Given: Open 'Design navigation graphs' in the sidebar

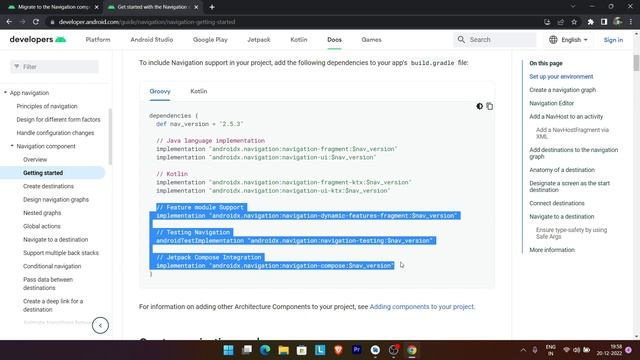Looking at the screenshot, I should [56, 200].
